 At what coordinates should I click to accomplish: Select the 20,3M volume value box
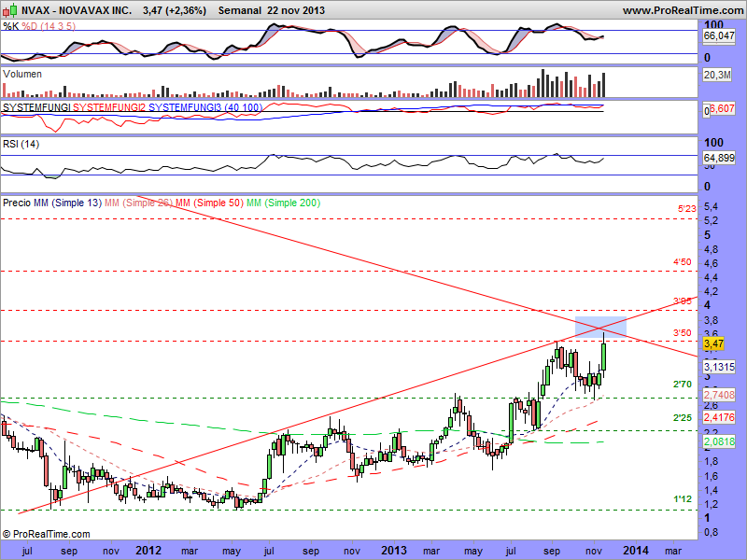(717, 75)
